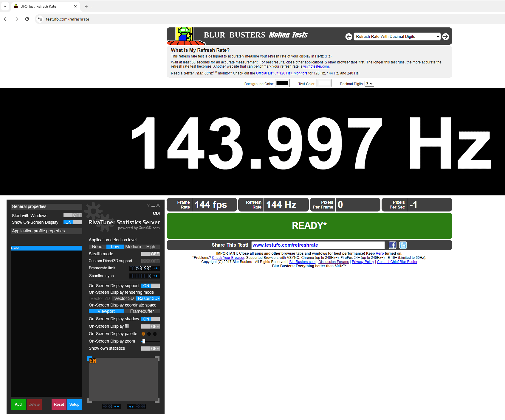Toggle Stealth mode switch
Viewport: 505px width, 420px height.
click(150, 254)
